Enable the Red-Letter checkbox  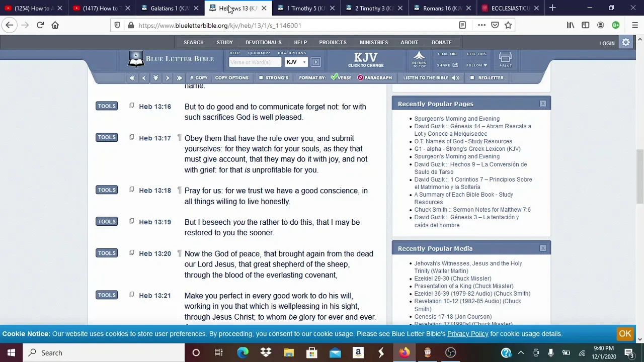[x=472, y=78]
